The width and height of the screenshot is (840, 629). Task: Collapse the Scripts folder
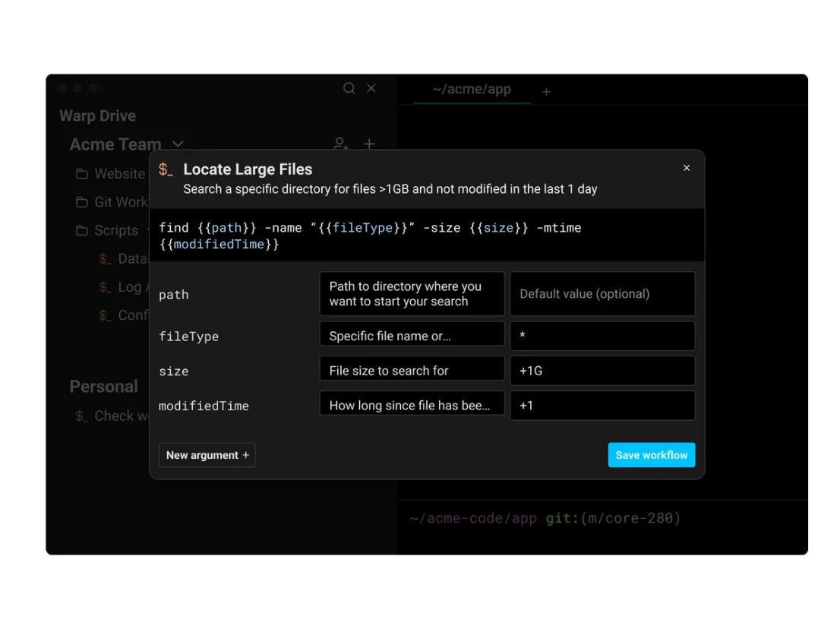point(150,230)
